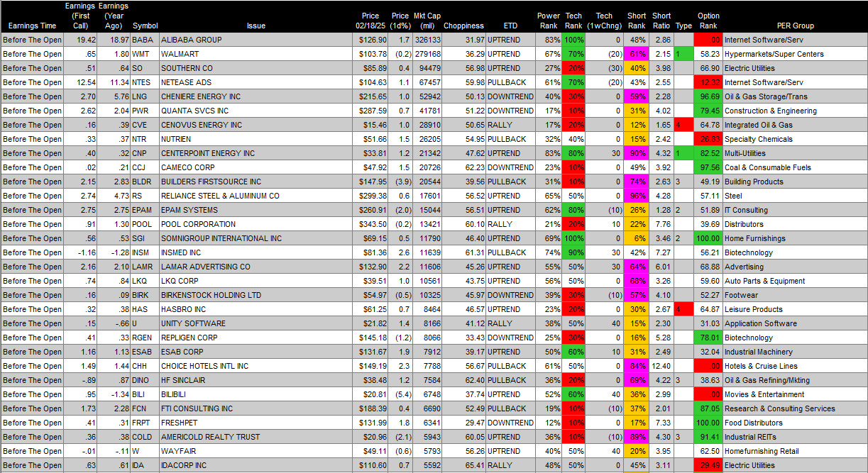Click the ETD column header
Viewport: 868px width, 473px height.
(510, 26)
